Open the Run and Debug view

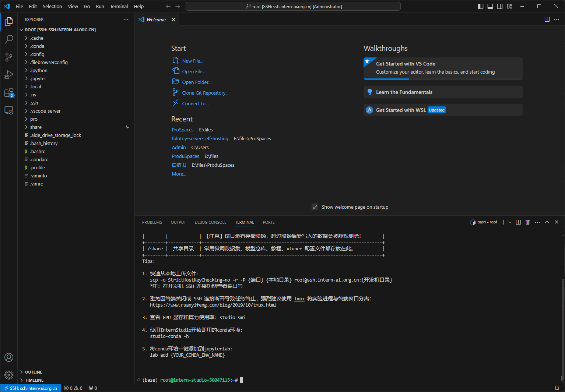pyautogui.click(x=9, y=75)
